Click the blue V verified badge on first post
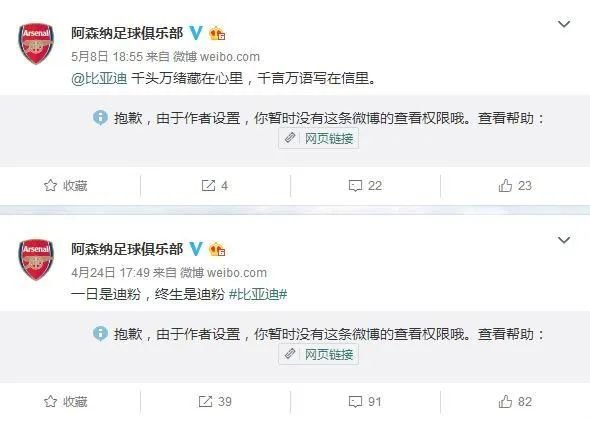This screenshot has height=421, width=590. click(196, 33)
